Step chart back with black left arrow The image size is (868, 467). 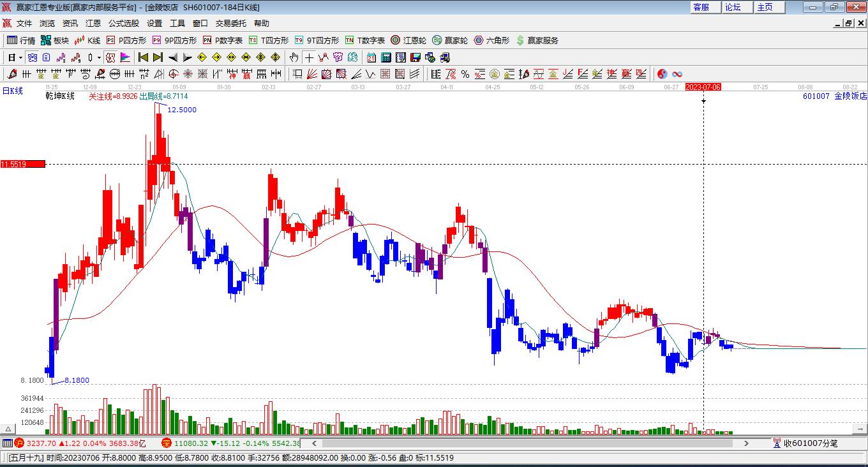coord(172,57)
